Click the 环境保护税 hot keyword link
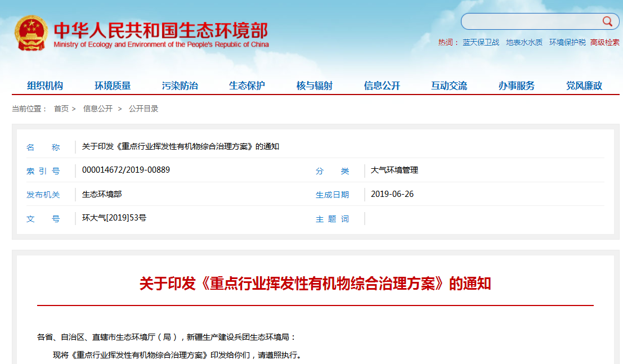Viewport: 623px width, 364px height. (x=567, y=43)
